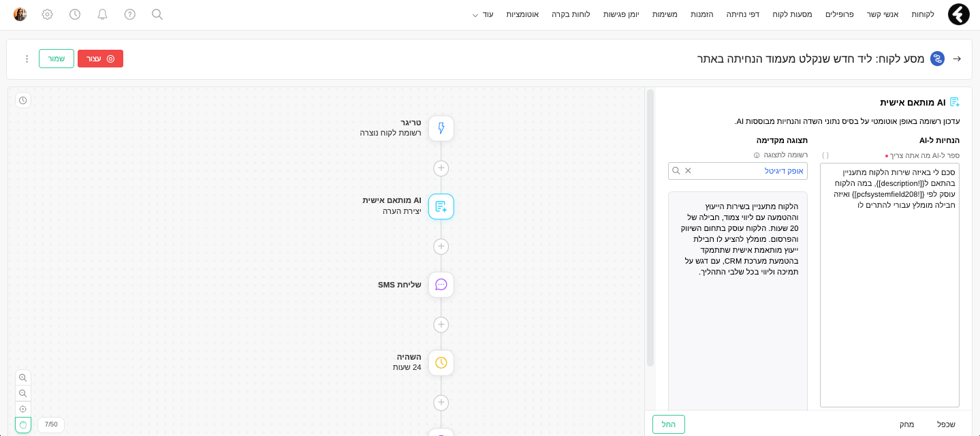Click inside the AI instructions text area
The width and height of the screenshot is (980, 436).
pos(889,285)
